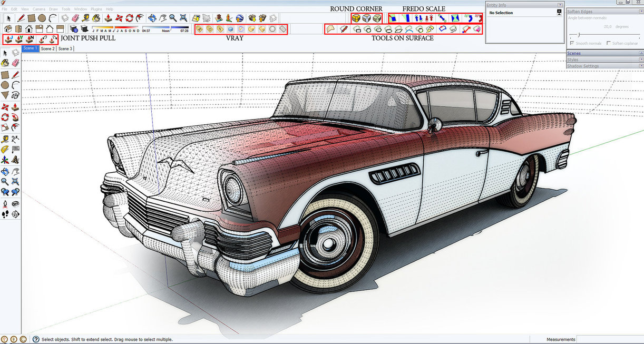The height and width of the screenshot is (344, 644).
Task: Open the Plugins menu
Action: point(96,9)
